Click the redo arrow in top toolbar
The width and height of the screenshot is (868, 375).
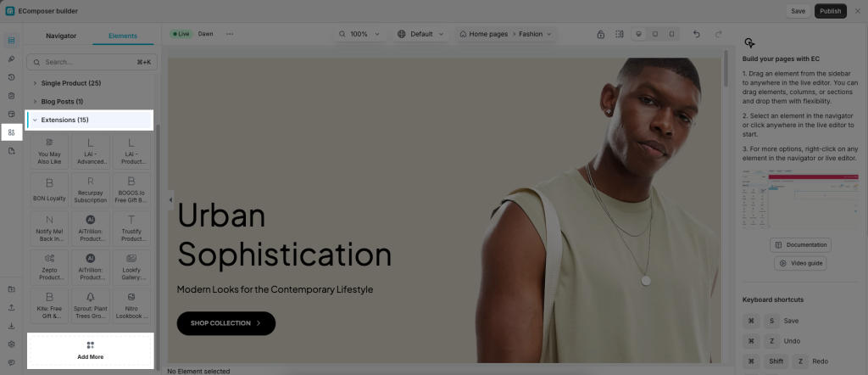pyautogui.click(x=719, y=34)
